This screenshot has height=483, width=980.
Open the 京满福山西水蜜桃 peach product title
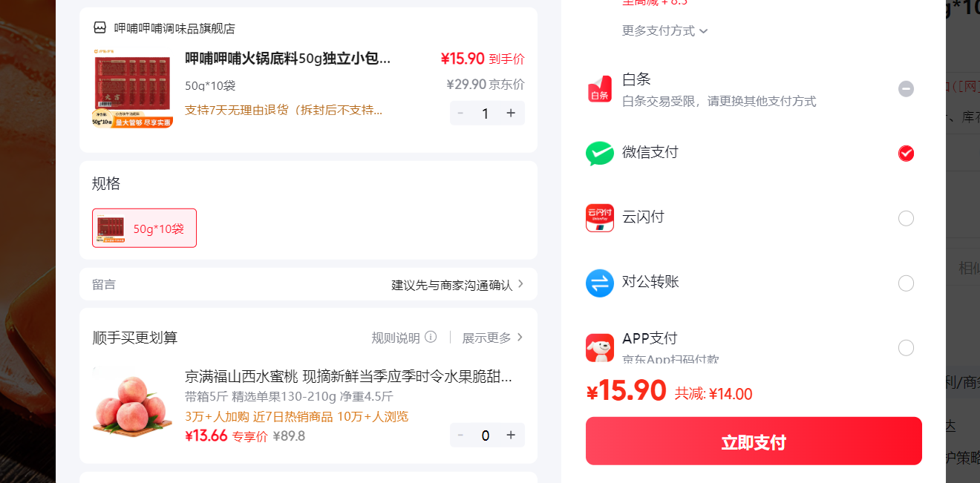pyautogui.click(x=348, y=376)
